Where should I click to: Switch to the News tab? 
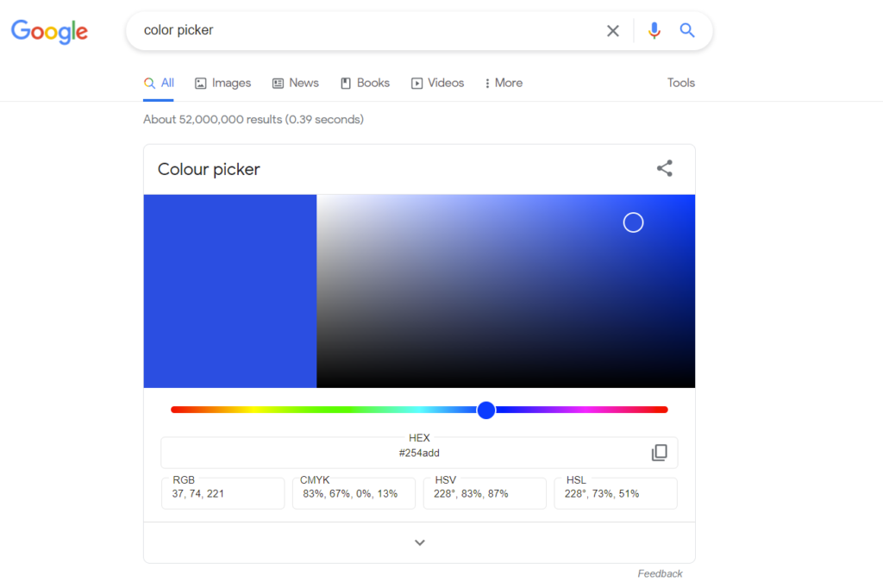click(x=296, y=84)
